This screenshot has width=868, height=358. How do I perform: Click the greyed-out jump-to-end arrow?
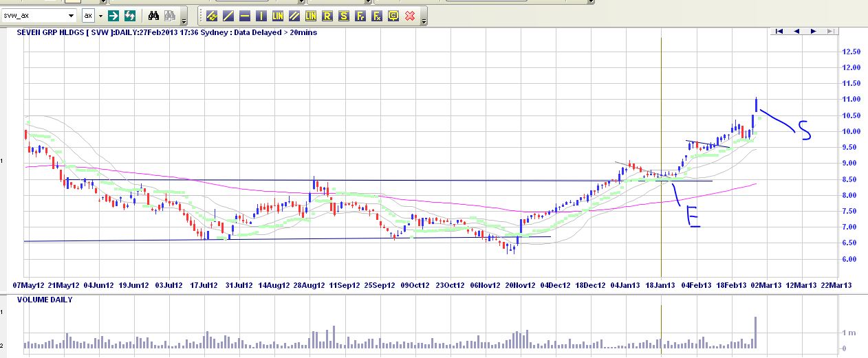(830, 31)
